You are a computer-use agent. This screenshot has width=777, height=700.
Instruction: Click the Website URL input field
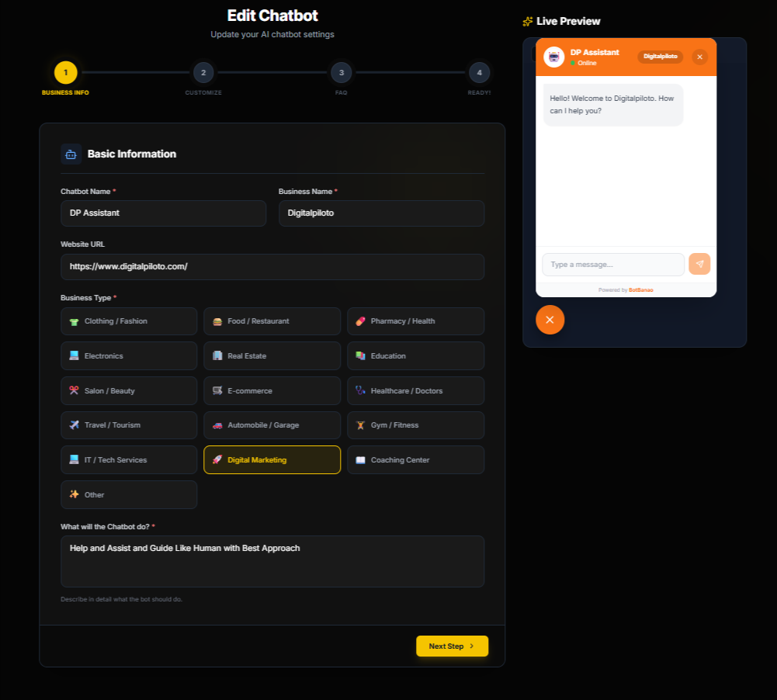(x=272, y=266)
